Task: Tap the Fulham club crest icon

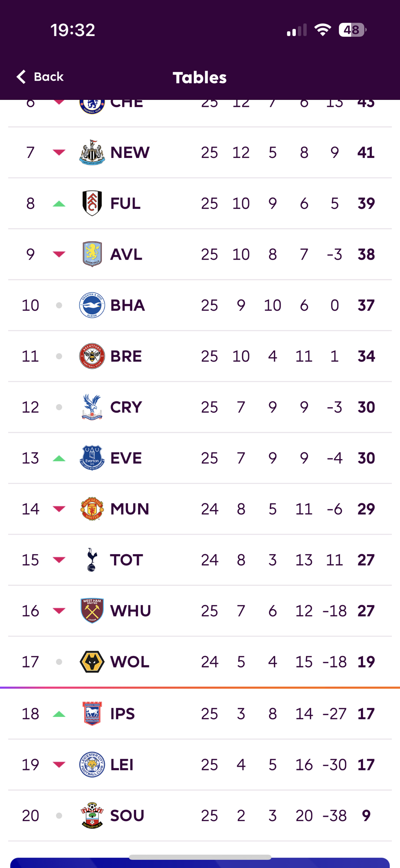Action: tap(92, 203)
